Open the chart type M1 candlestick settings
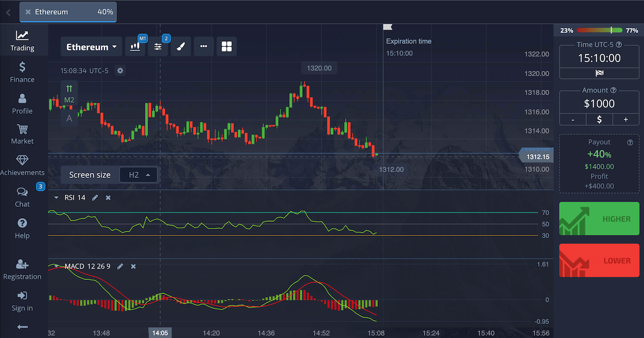 pyautogui.click(x=135, y=47)
